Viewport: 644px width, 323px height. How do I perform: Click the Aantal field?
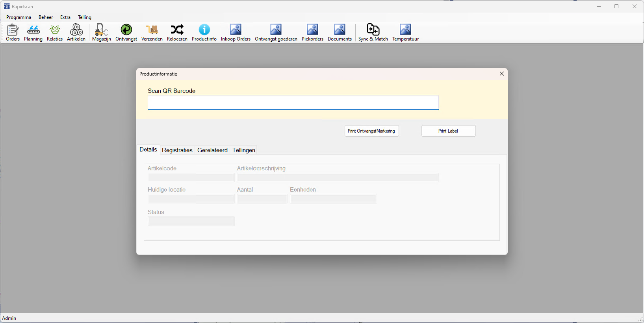(262, 199)
